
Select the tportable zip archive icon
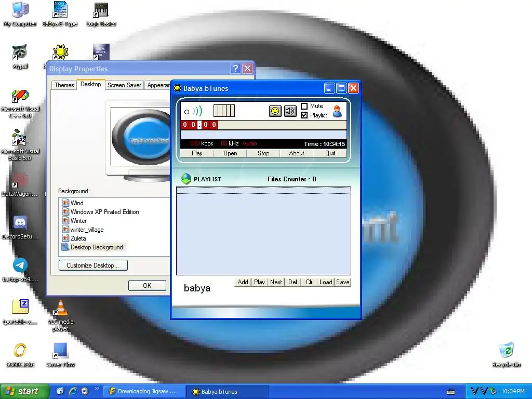(x=20, y=312)
